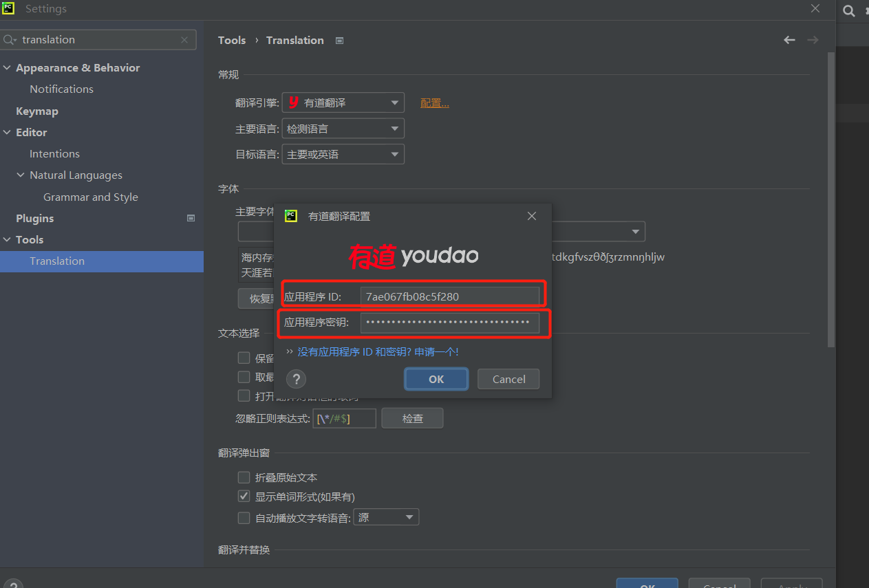Navigate back with the left arrow
869x588 pixels.
[789, 40]
